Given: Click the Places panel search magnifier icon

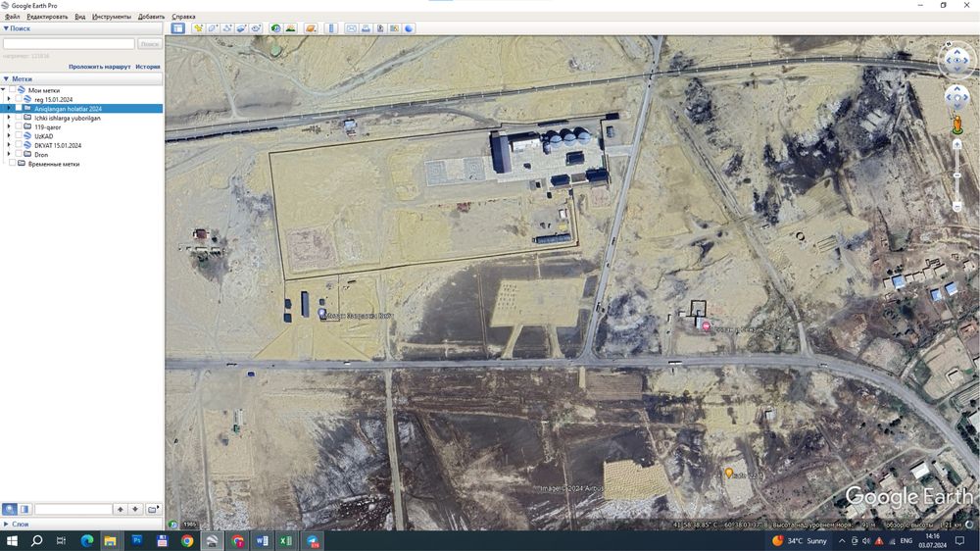Looking at the screenshot, I should 10,509.
